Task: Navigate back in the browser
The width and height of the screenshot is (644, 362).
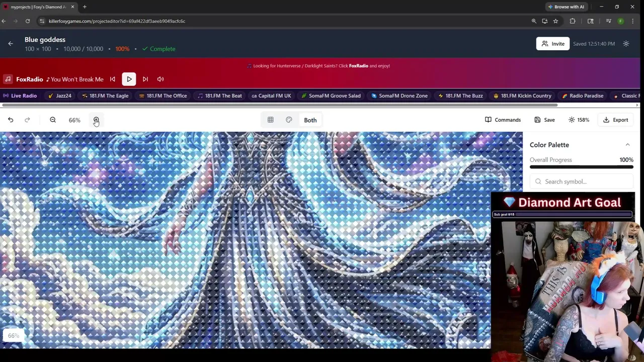Action: point(4,21)
